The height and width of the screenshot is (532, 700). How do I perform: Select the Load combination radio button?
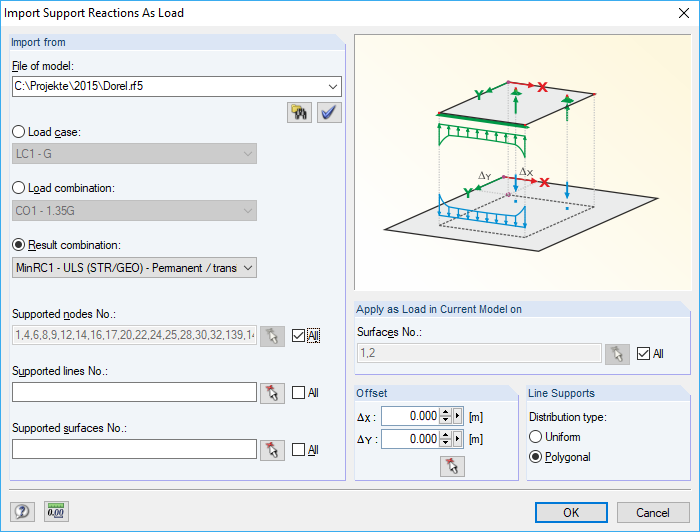[x=18, y=188]
